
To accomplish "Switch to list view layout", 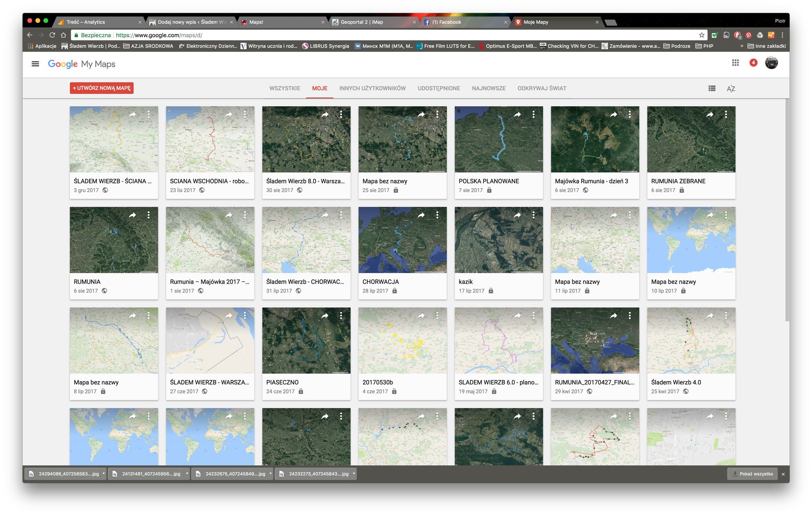I will (712, 88).
